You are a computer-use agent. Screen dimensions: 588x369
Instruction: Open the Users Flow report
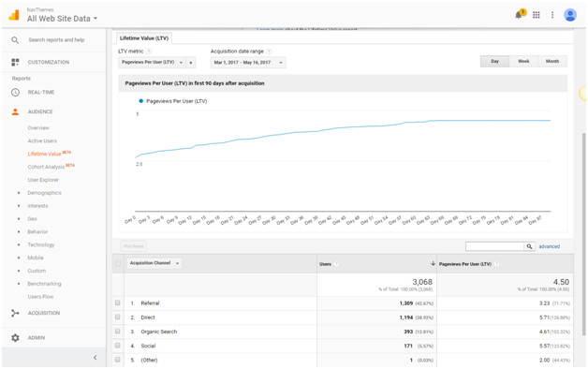[40, 297]
